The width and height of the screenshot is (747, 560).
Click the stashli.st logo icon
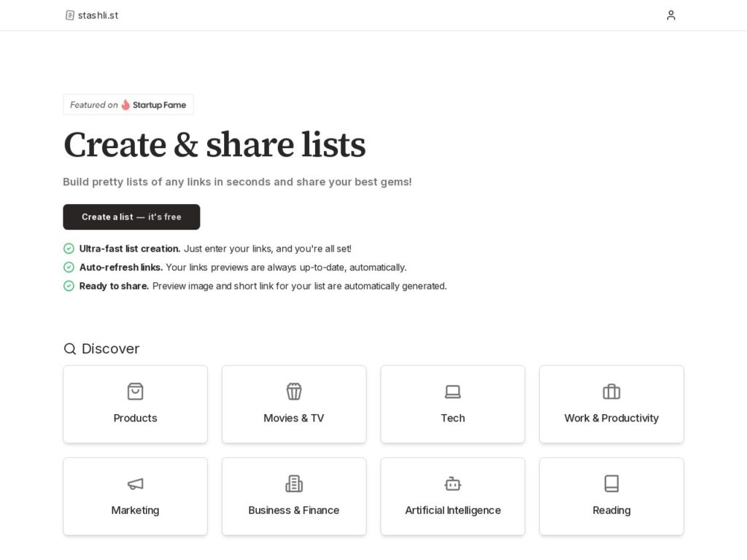[x=69, y=15]
